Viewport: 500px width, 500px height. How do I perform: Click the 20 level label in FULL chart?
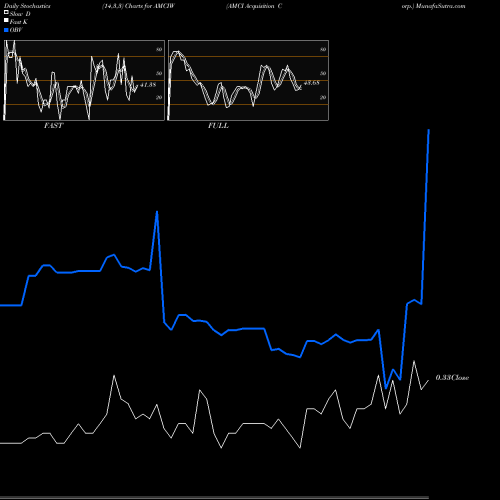pyautogui.click(x=323, y=97)
